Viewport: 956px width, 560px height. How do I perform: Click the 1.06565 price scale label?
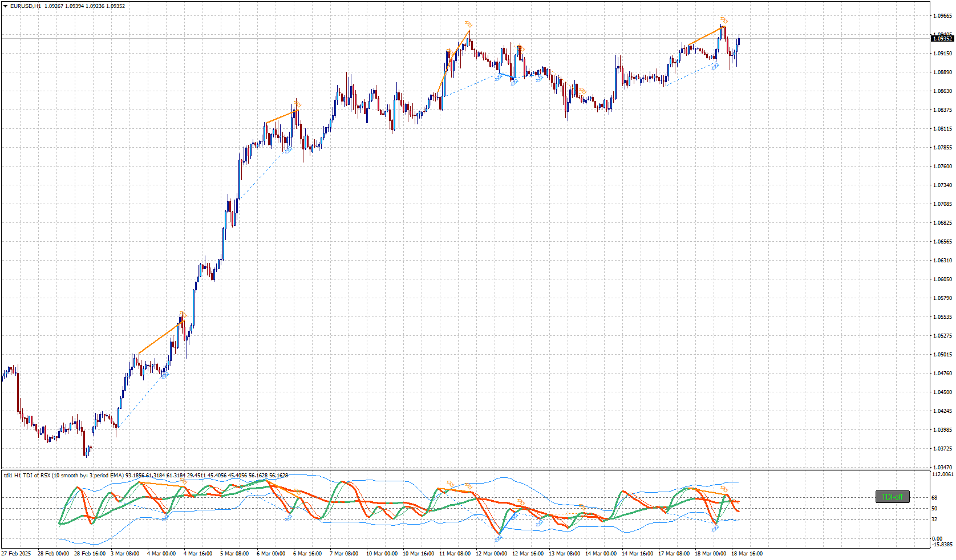pos(942,242)
